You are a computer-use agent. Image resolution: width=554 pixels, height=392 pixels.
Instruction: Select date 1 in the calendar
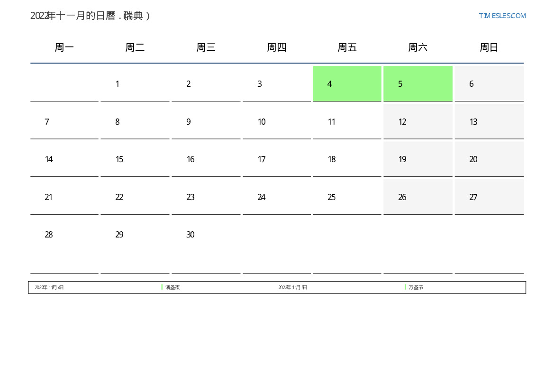(135, 84)
